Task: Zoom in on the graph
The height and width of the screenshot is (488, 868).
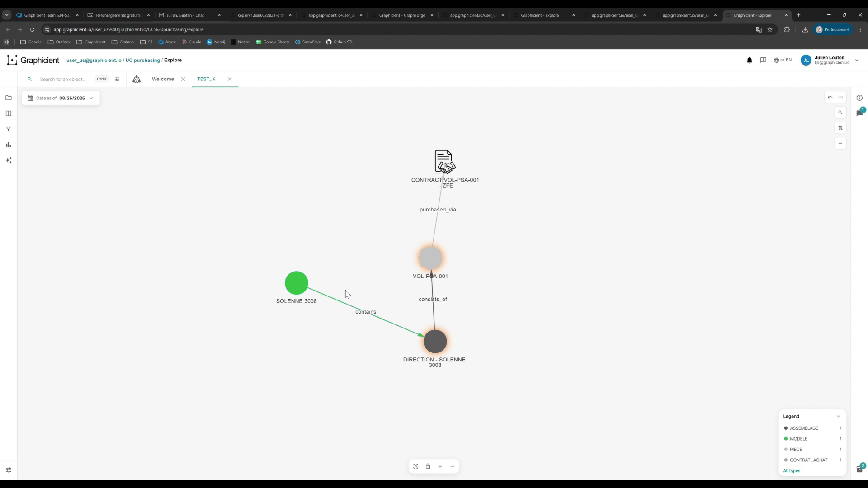Action: (x=440, y=466)
